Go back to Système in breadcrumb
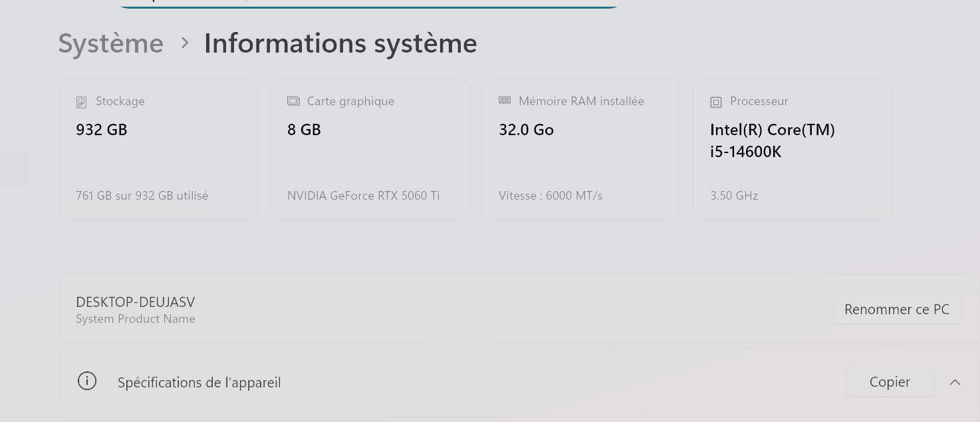The image size is (980, 422). point(110,43)
